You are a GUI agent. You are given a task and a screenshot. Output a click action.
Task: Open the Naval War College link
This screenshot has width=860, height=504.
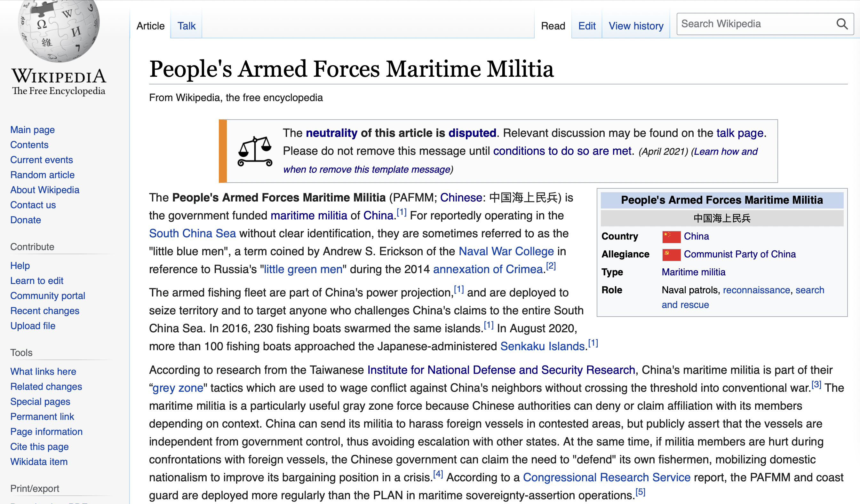click(x=506, y=251)
